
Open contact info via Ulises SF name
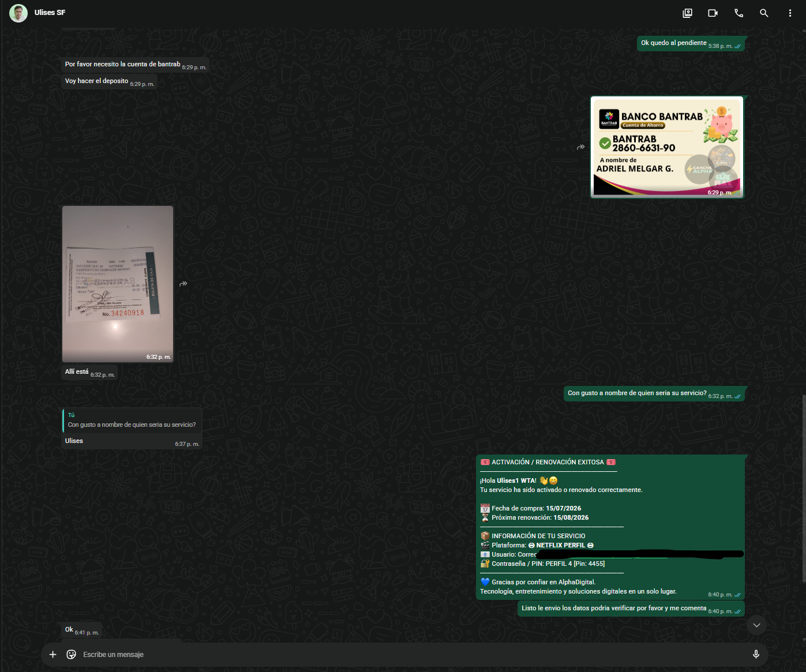coord(50,13)
